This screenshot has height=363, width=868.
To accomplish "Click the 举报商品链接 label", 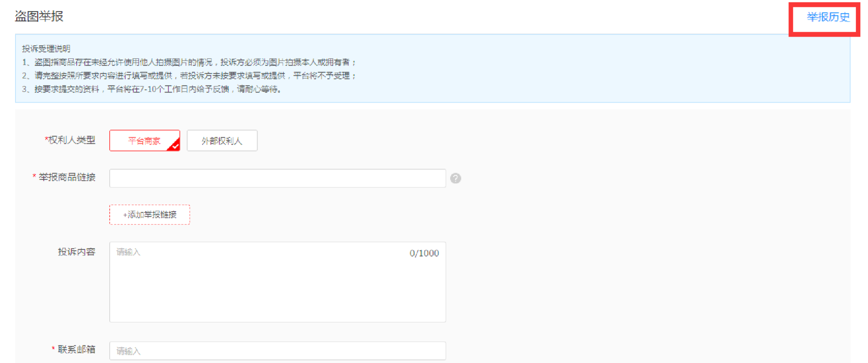I will [64, 177].
